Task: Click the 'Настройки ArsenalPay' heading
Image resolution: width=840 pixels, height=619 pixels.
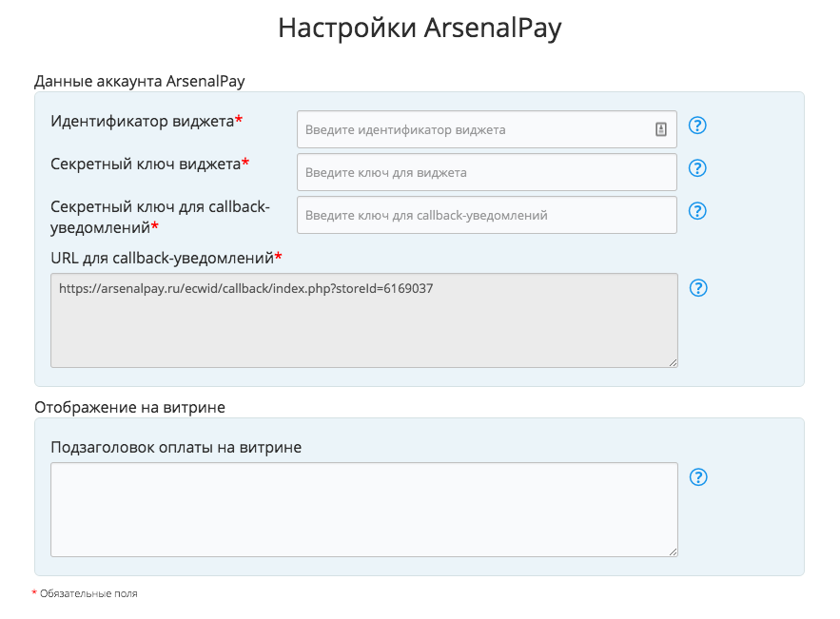Action: (420, 28)
